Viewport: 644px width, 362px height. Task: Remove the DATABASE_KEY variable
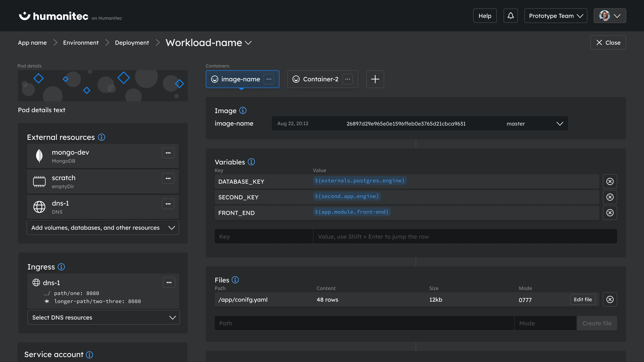click(x=610, y=181)
